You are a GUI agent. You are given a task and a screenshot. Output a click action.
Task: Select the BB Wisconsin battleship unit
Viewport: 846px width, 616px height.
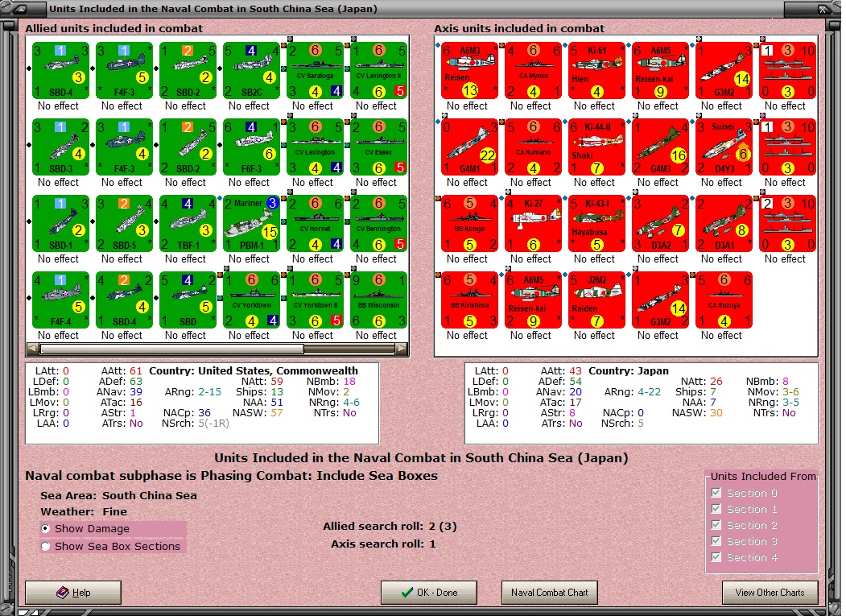[x=379, y=300]
